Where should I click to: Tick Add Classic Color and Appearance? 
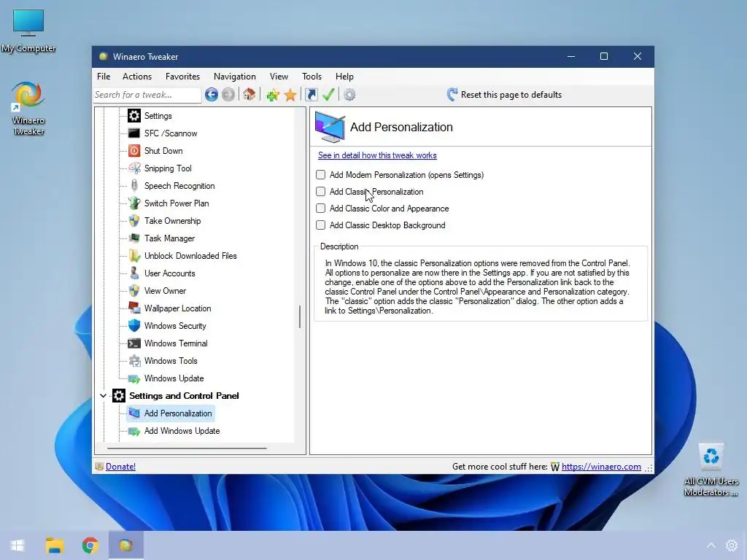coord(321,208)
